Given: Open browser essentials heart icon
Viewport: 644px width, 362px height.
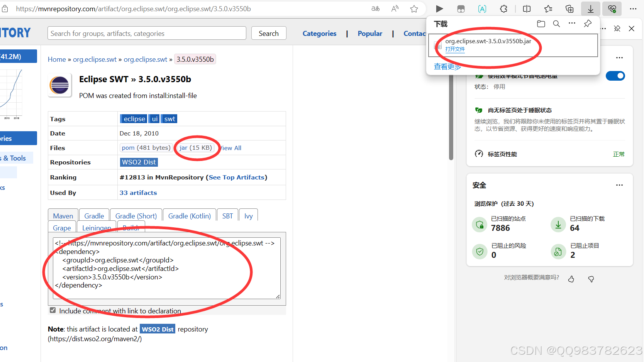Looking at the screenshot, I should [612, 8].
